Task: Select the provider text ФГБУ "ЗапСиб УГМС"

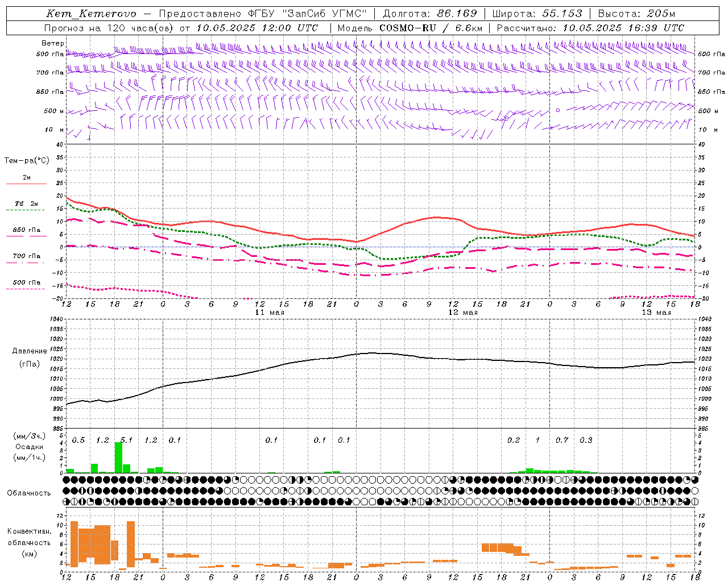Action: [x=308, y=14]
